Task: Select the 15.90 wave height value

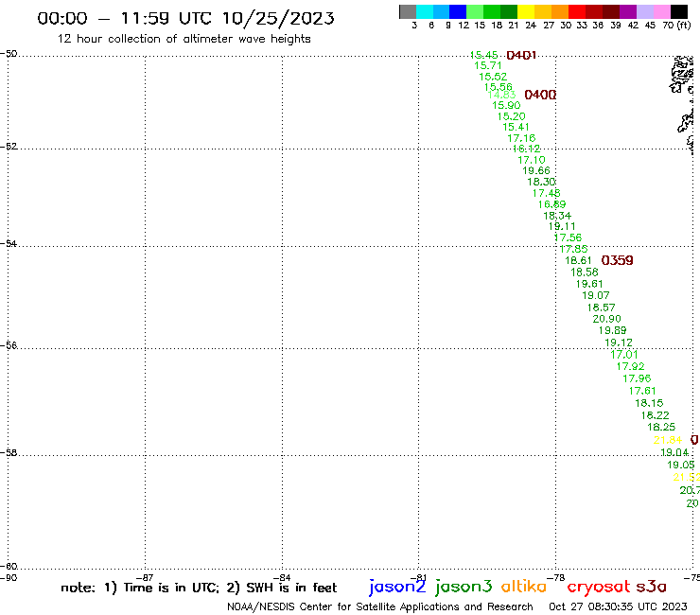Action: point(506,105)
